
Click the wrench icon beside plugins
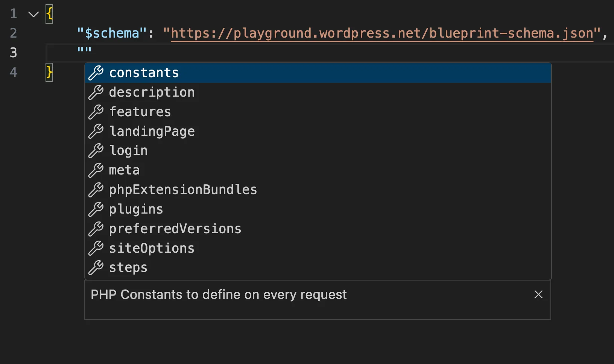coord(96,209)
